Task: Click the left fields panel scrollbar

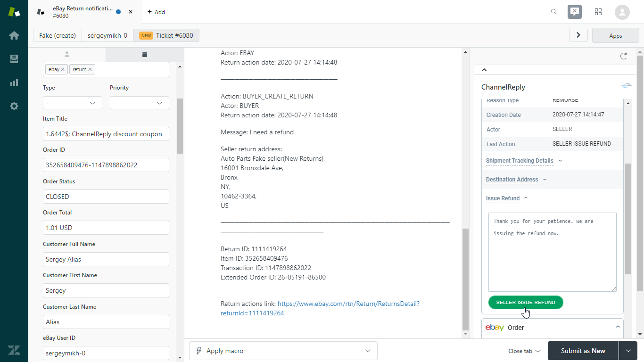Action: (x=180, y=126)
